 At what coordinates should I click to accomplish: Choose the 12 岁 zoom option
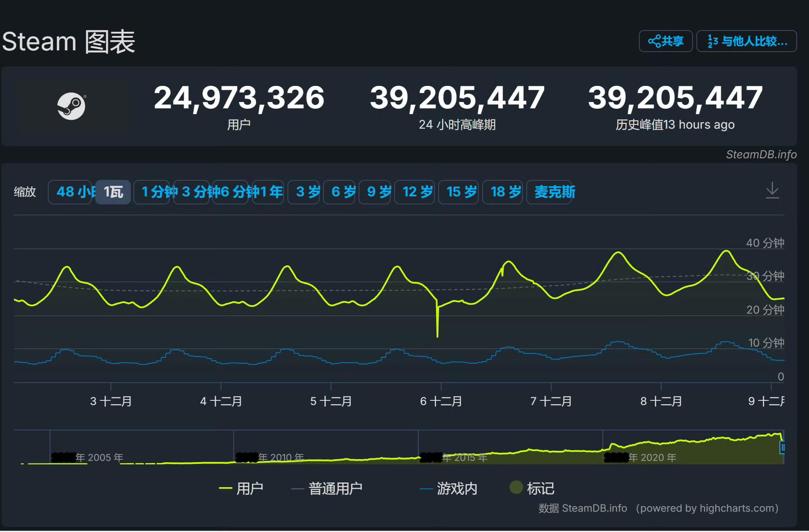pyautogui.click(x=415, y=192)
